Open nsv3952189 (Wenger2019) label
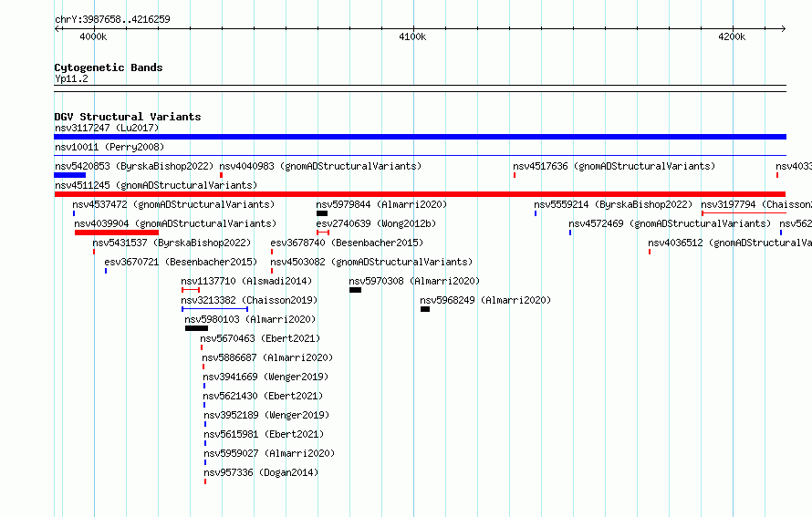Screen dimensions: 812x517 pos(266,415)
